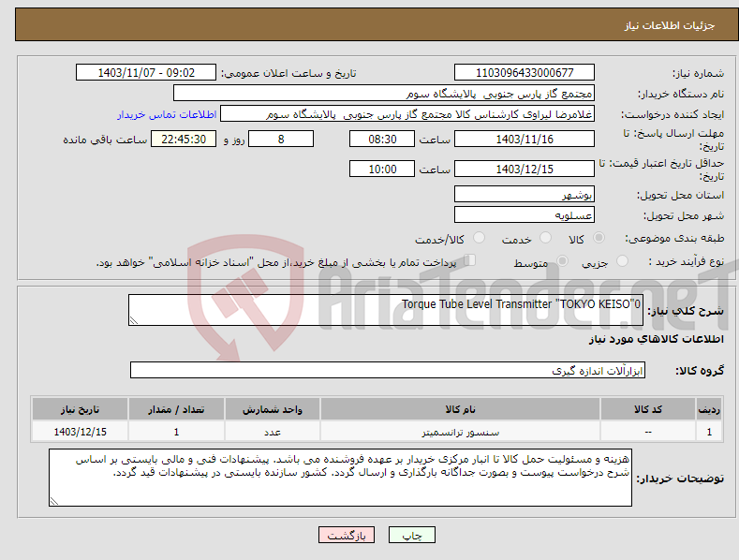739x560 pixels.
Task: Click the remaining time field 22:45:30
Action: [184, 139]
